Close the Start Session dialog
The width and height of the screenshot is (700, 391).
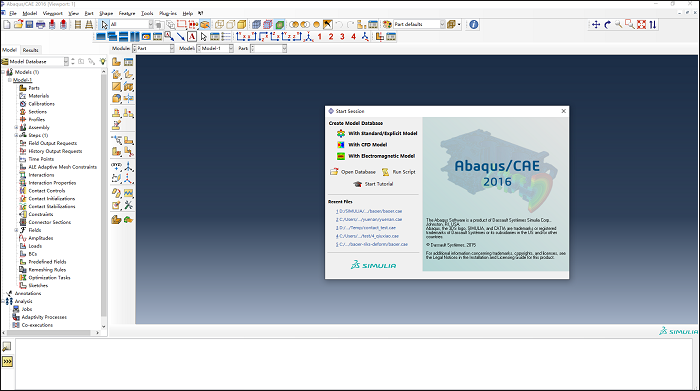click(x=563, y=111)
